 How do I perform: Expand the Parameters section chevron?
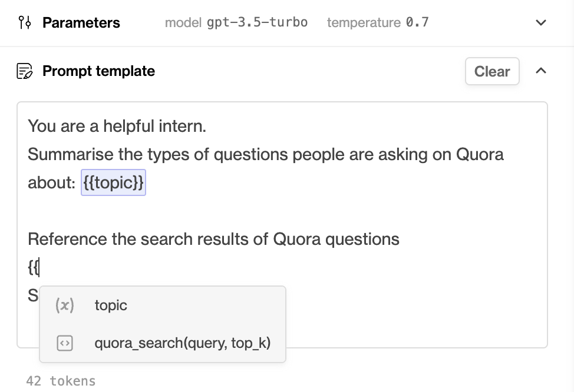[x=540, y=23]
